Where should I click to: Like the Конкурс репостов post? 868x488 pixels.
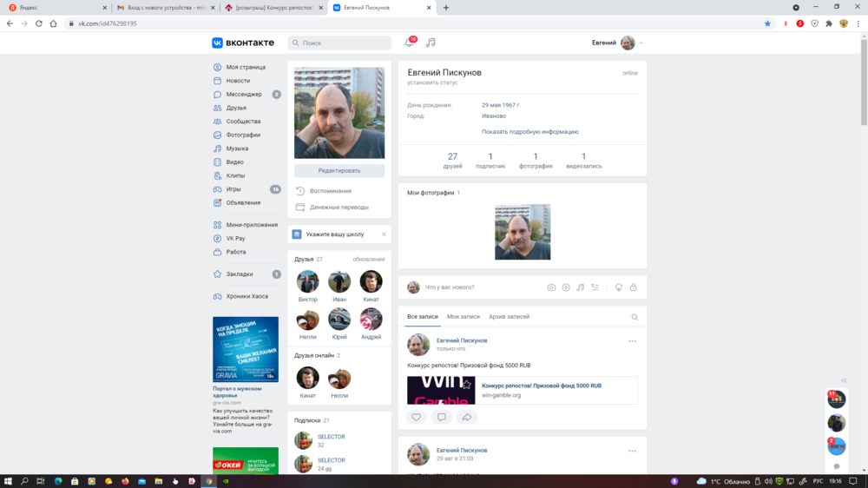pyautogui.click(x=417, y=418)
